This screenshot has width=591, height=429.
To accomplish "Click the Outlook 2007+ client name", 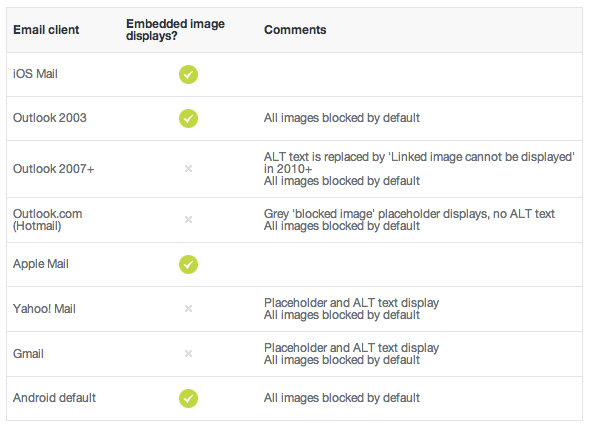I will pos(54,169).
